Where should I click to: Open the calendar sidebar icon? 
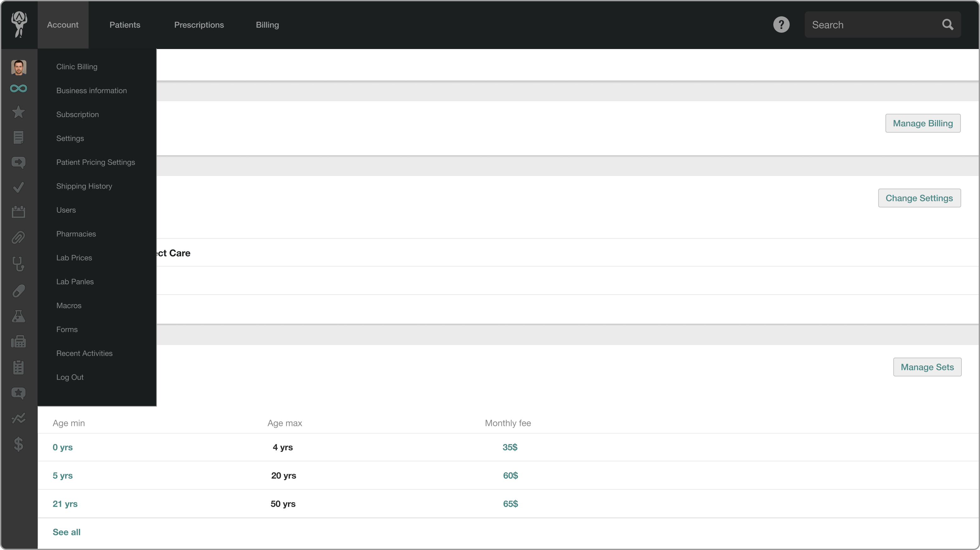pyautogui.click(x=18, y=212)
